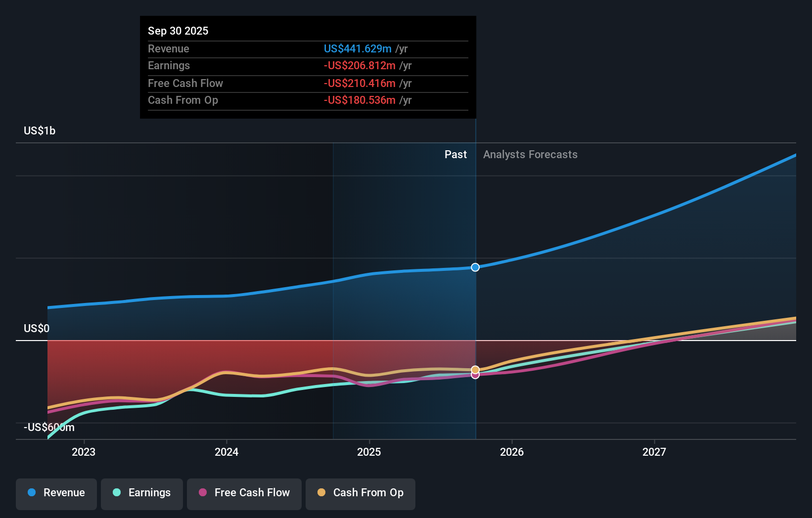Toggle the Earnings series visibility
This screenshot has width=812, height=518.
point(141,493)
